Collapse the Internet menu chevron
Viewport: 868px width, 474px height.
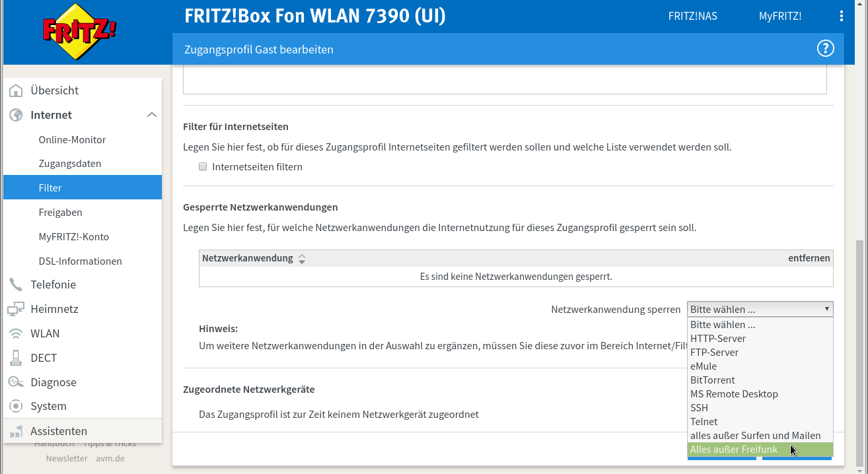point(151,115)
